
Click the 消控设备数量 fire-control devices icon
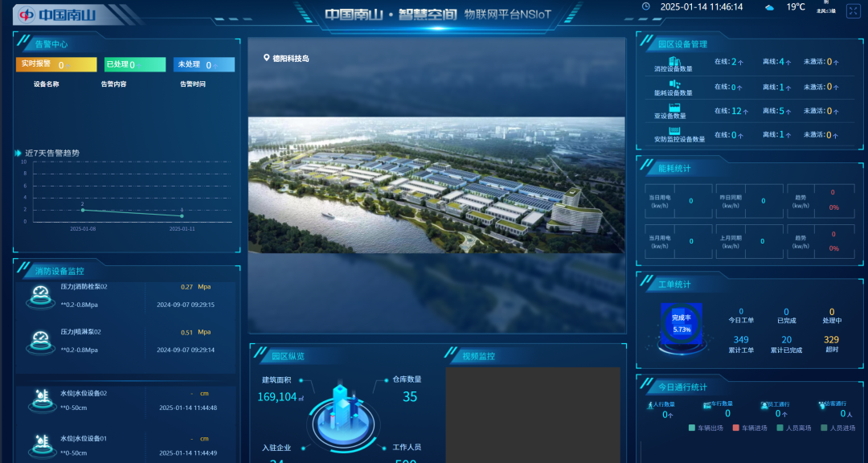tap(674, 60)
